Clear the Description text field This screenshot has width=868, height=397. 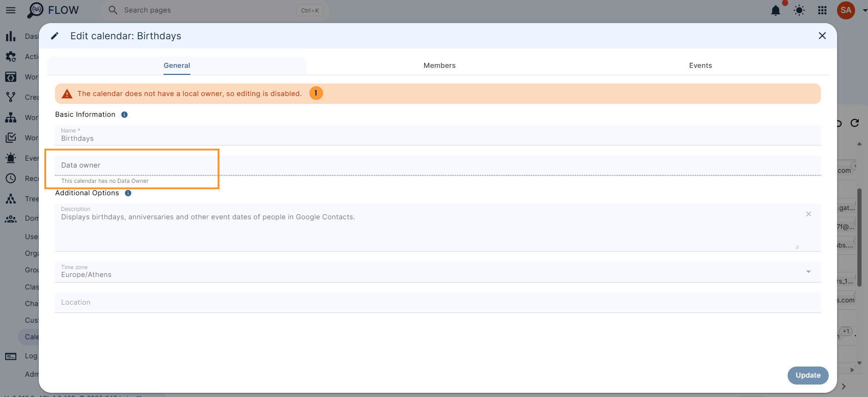[x=808, y=214]
